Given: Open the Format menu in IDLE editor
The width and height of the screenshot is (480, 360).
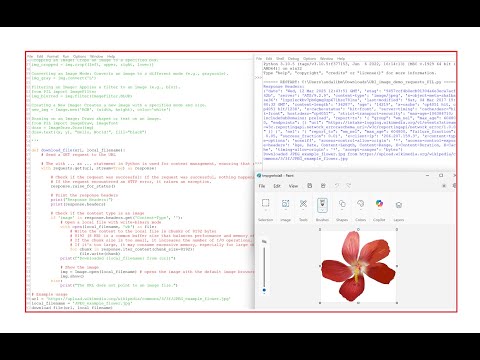Looking at the screenshot, I should (53, 57).
